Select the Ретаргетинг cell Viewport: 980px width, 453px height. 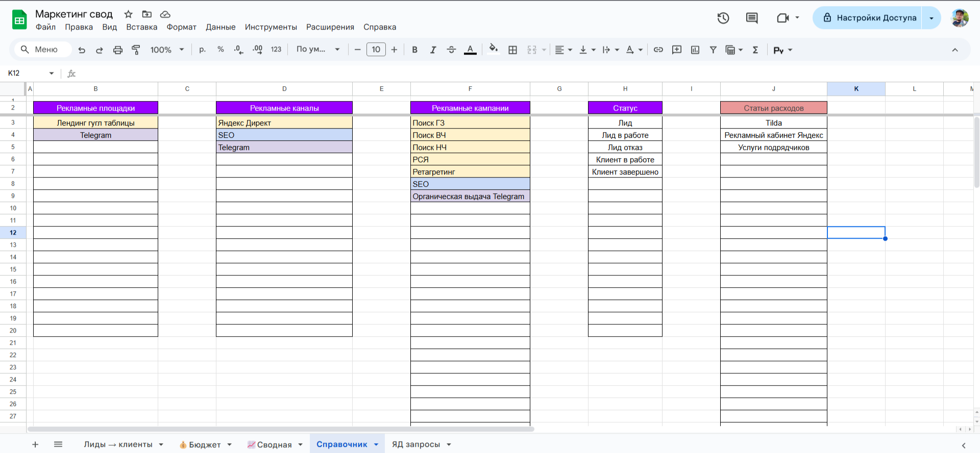click(x=470, y=172)
